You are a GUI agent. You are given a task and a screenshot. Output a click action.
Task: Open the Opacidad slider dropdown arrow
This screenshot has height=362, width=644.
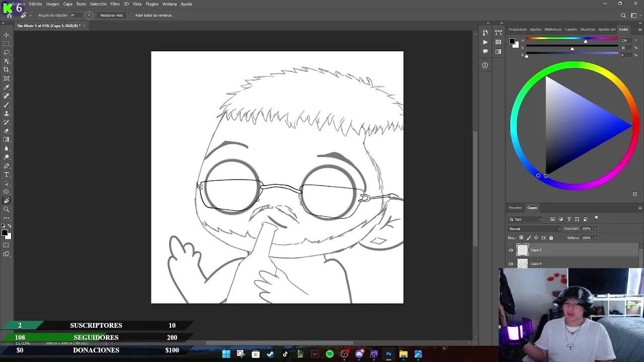point(595,229)
